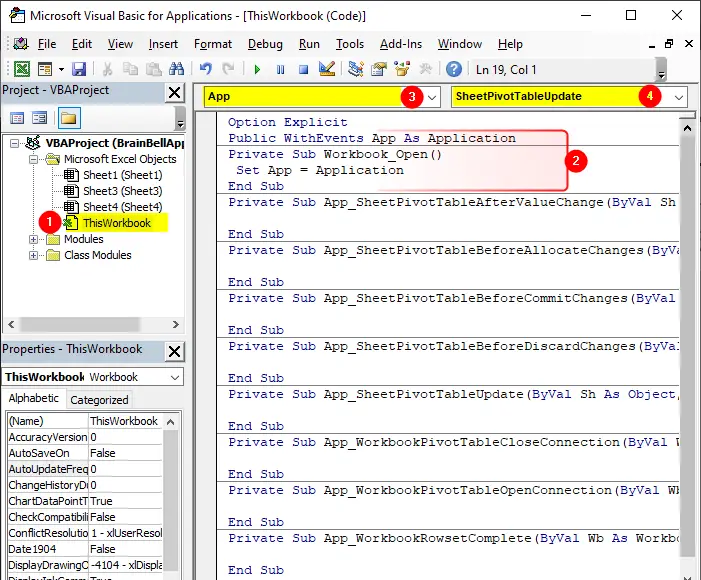Close the Project - VBAProject pane

click(x=174, y=93)
